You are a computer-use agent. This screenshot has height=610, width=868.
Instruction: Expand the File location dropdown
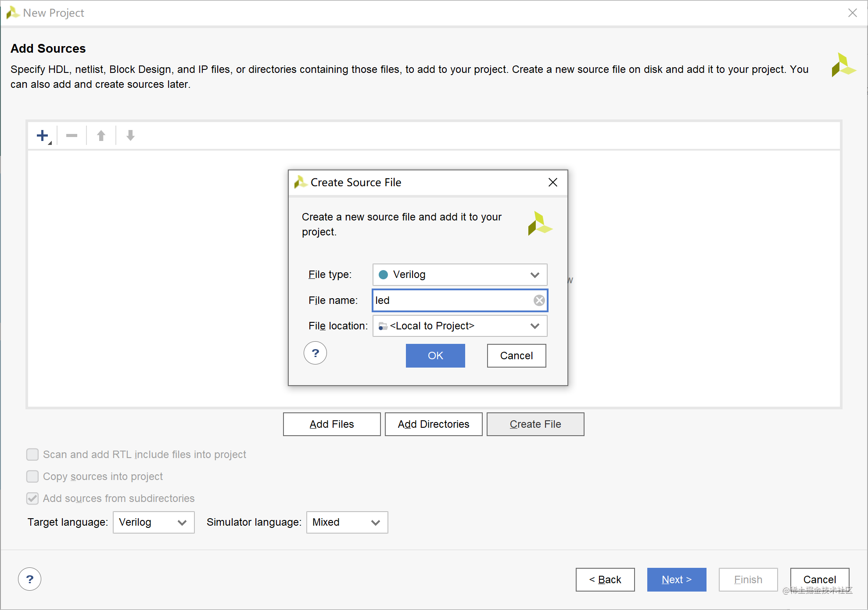[x=459, y=326]
